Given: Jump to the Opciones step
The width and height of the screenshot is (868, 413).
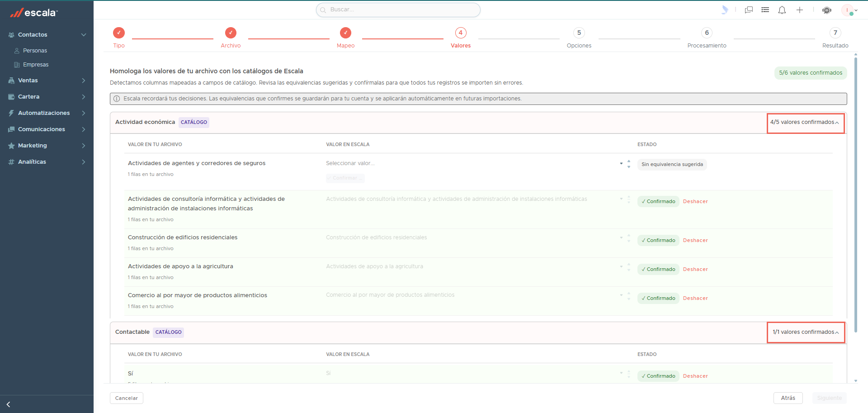Looking at the screenshot, I should coord(579,38).
